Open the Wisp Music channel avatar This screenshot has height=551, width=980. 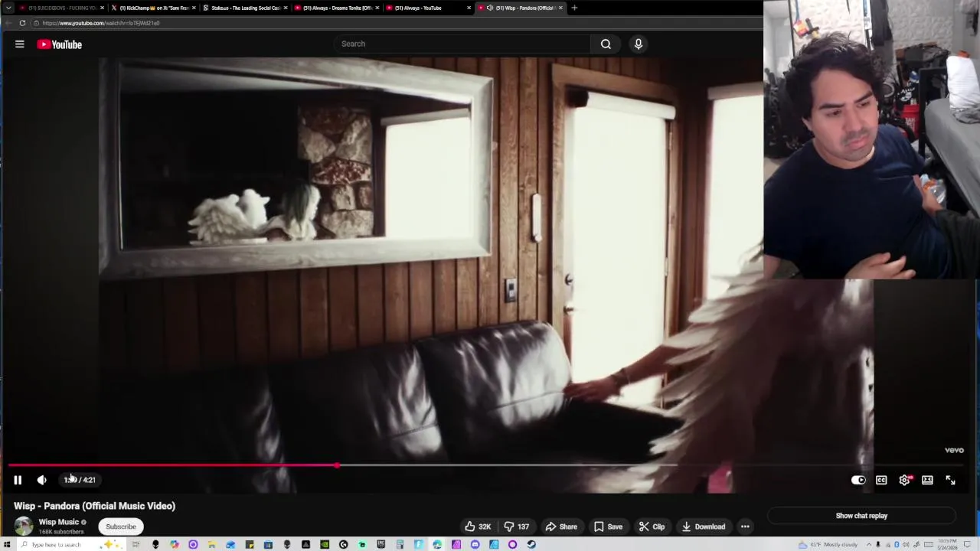pos(24,526)
